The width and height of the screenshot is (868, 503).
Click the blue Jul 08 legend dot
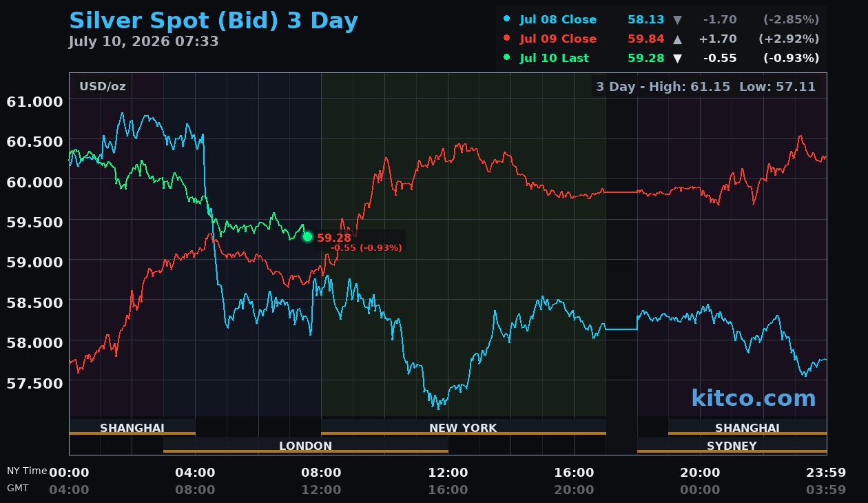(x=507, y=19)
